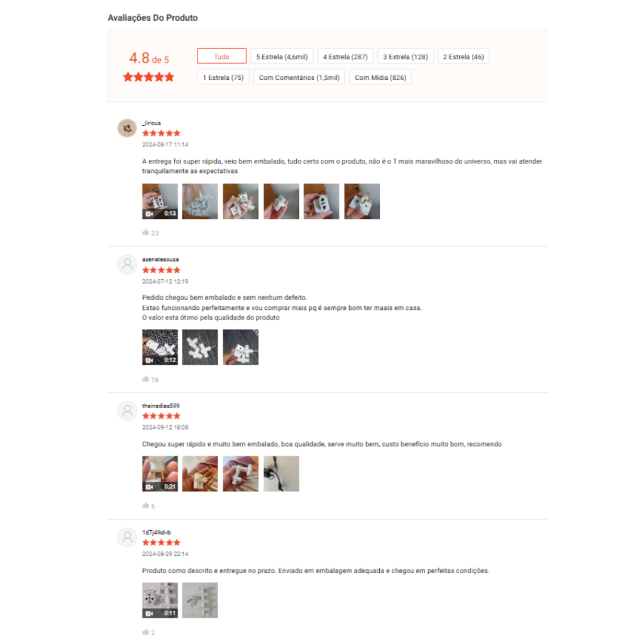
Task: Show reviews Com Comentários (1,5mil)
Action: 299,77
